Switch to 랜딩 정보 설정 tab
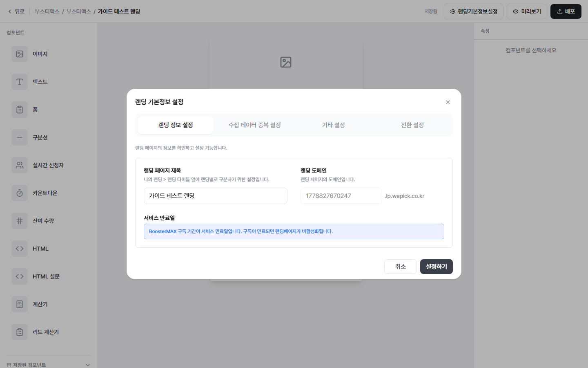 click(176, 125)
